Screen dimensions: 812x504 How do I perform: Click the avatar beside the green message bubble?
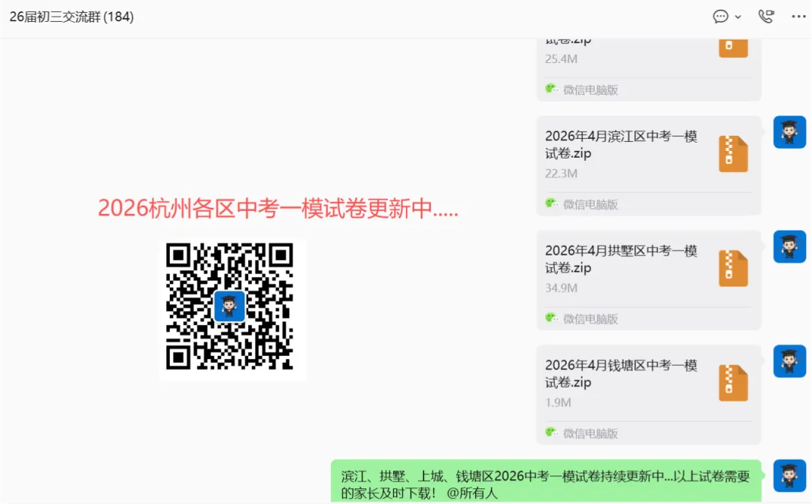point(789,475)
